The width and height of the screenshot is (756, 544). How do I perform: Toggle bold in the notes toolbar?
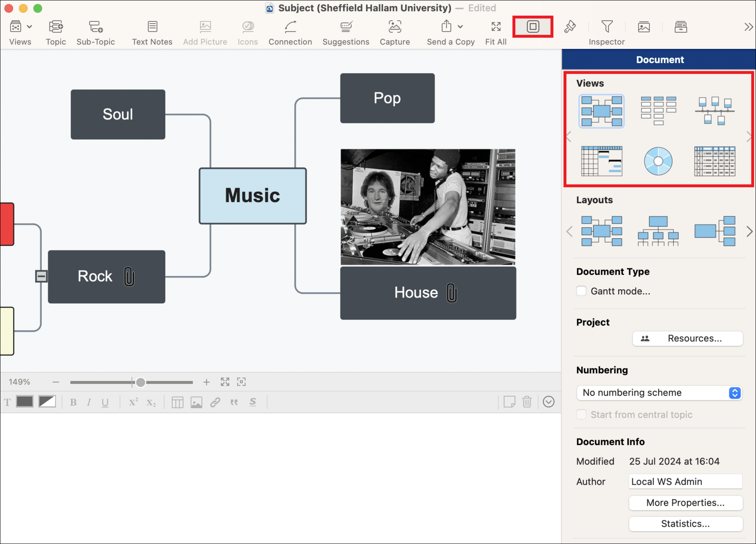pyautogui.click(x=73, y=402)
